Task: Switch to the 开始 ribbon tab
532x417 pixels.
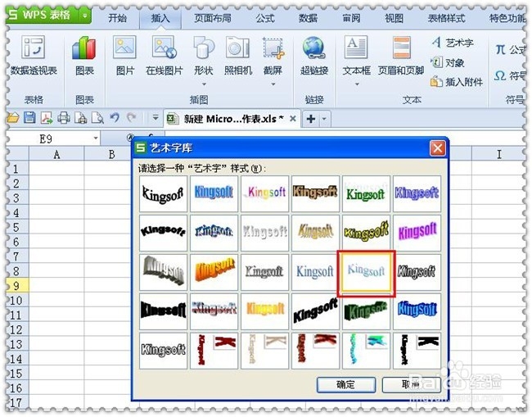Action: [x=117, y=18]
